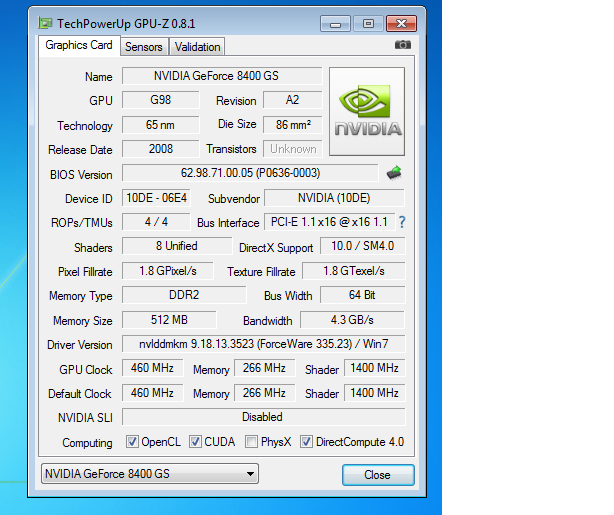The height and width of the screenshot is (515, 614).
Task: Click the Revision field showing A2
Action: (x=293, y=100)
